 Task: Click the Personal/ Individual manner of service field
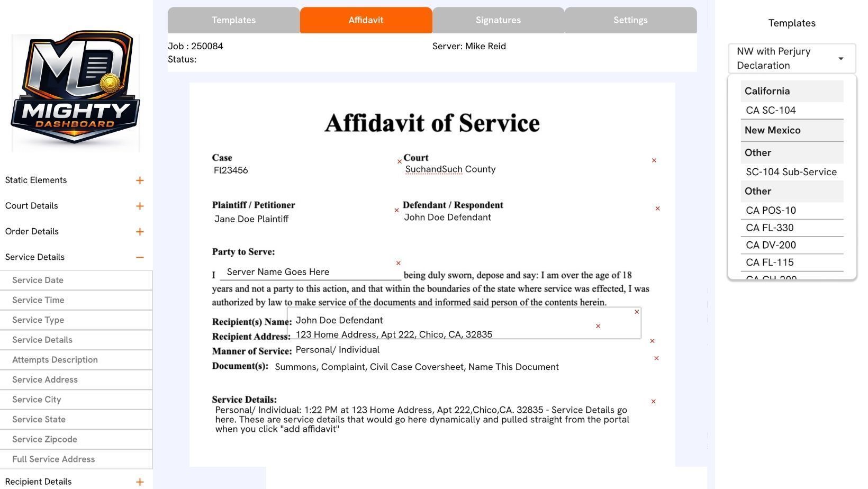coord(338,350)
